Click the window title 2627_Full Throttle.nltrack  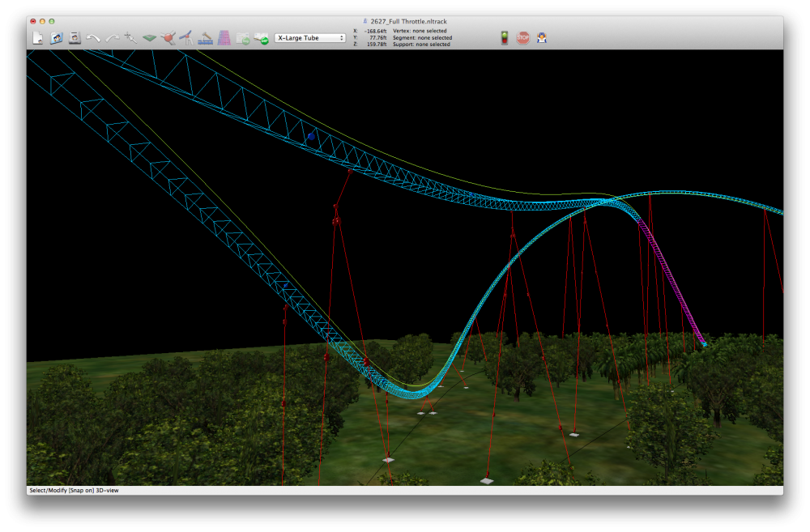[409, 20]
